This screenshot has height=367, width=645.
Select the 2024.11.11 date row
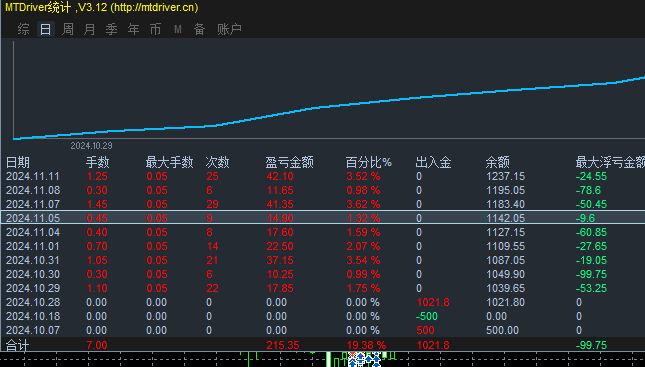(323, 177)
